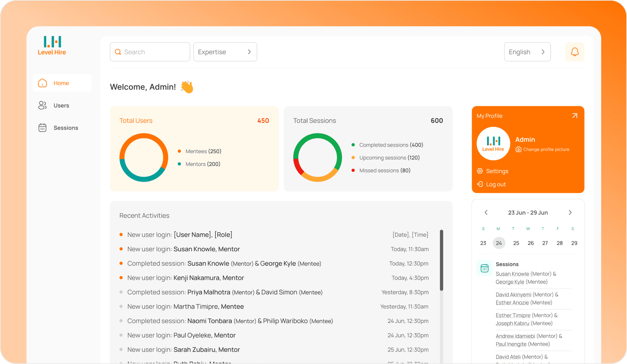
Task: Click the Total Users donut chart
Action: pos(144,158)
